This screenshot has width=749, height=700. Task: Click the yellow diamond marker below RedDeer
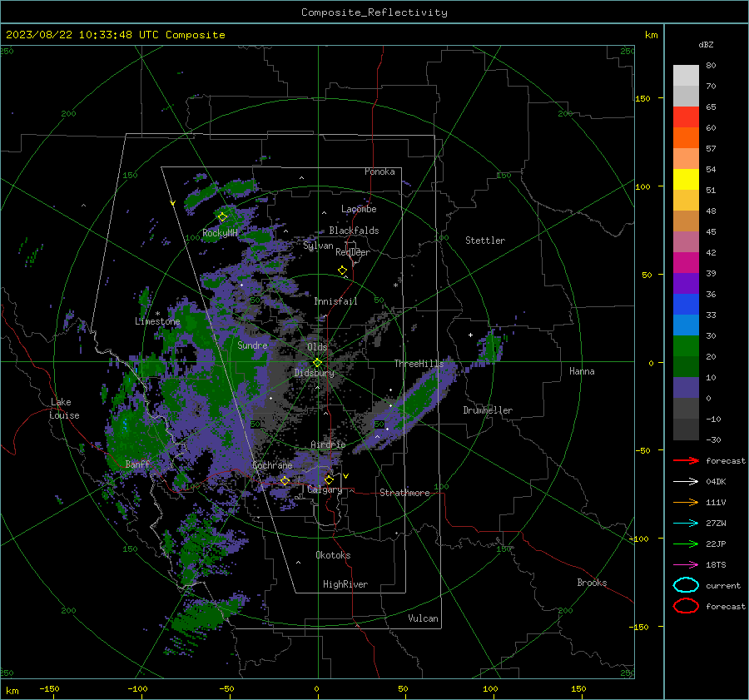click(343, 271)
